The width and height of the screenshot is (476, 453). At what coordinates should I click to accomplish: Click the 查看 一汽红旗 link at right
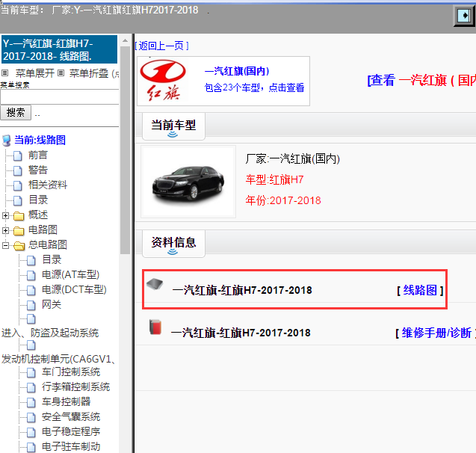pos(421,81)
